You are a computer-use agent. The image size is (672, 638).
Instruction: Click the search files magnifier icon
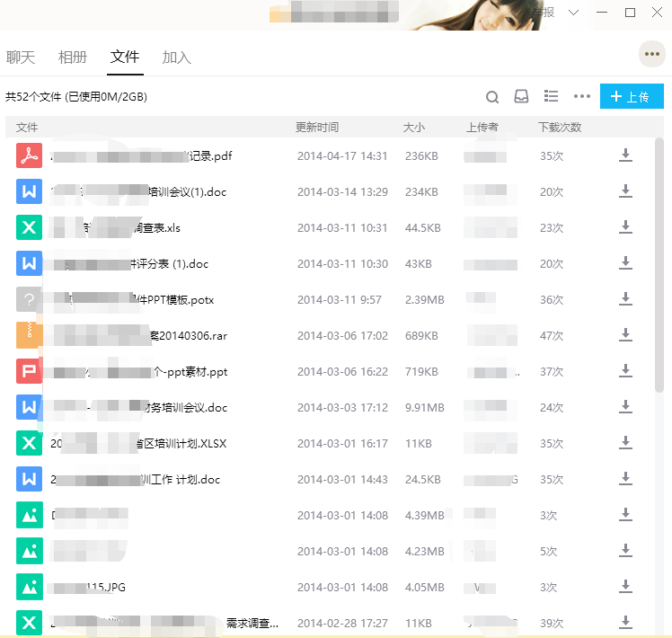click(x=492, y=97)
